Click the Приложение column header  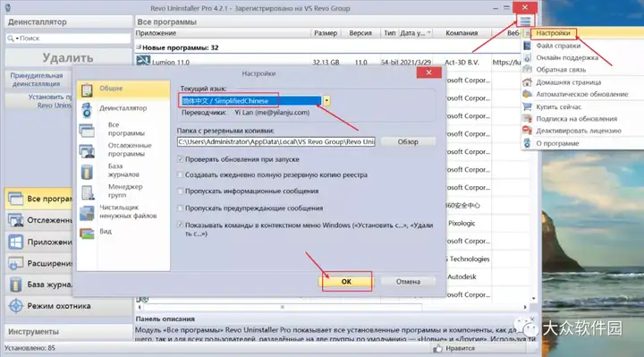223,33
